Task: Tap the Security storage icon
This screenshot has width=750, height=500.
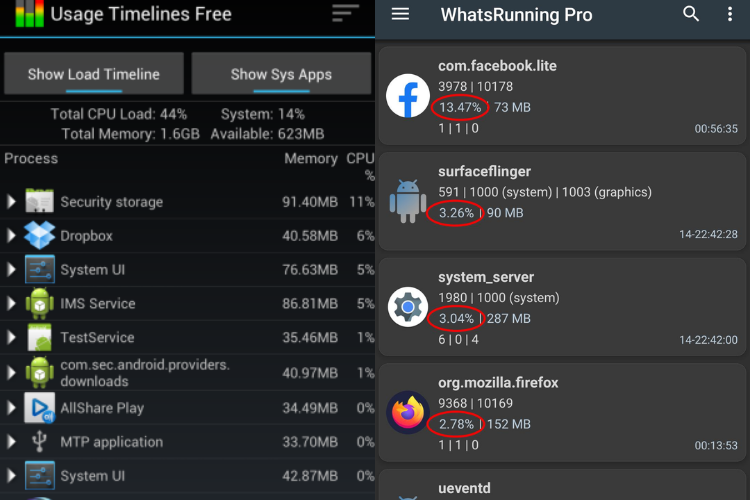Action: tap(39, 201)
